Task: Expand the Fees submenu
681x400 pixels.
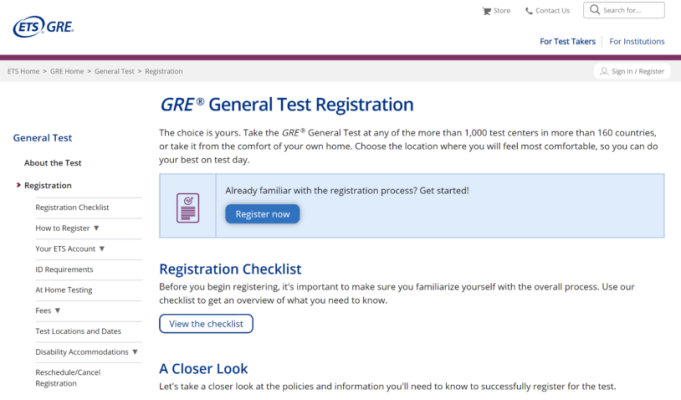Action: [x=57, y=311]
